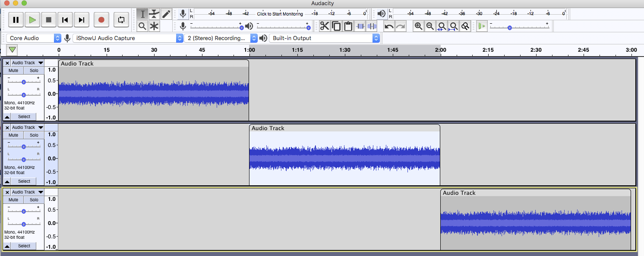This screenshot has width=644, height=256.
Task: Click Select button on second track
Action: 24,181
